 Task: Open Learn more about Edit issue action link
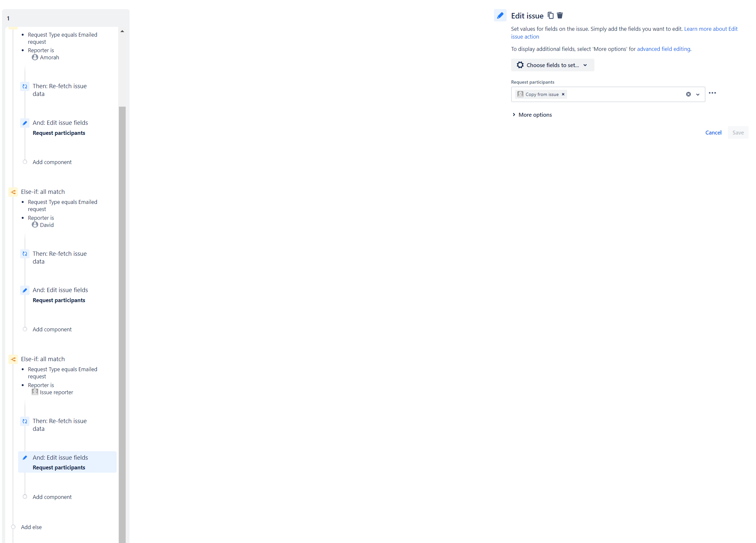click(710, 29)
